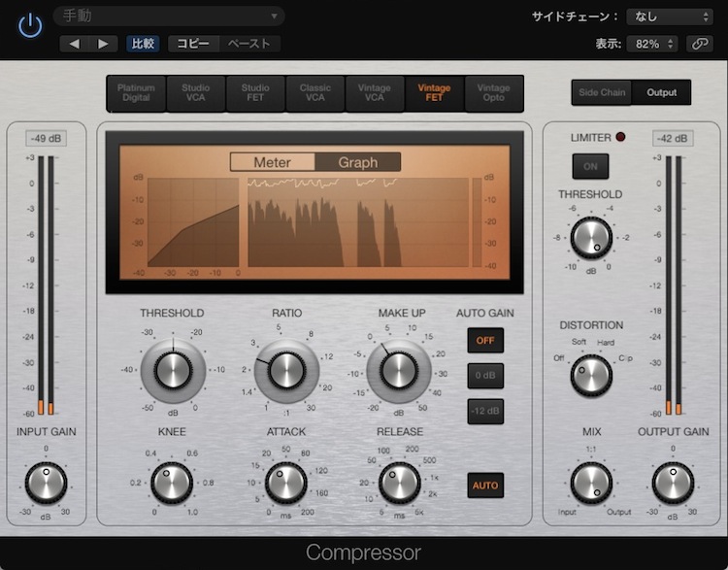This screenshot has width=728, height=570.
Task: Click the コピー copy button
Action: (x=193, y=44)
